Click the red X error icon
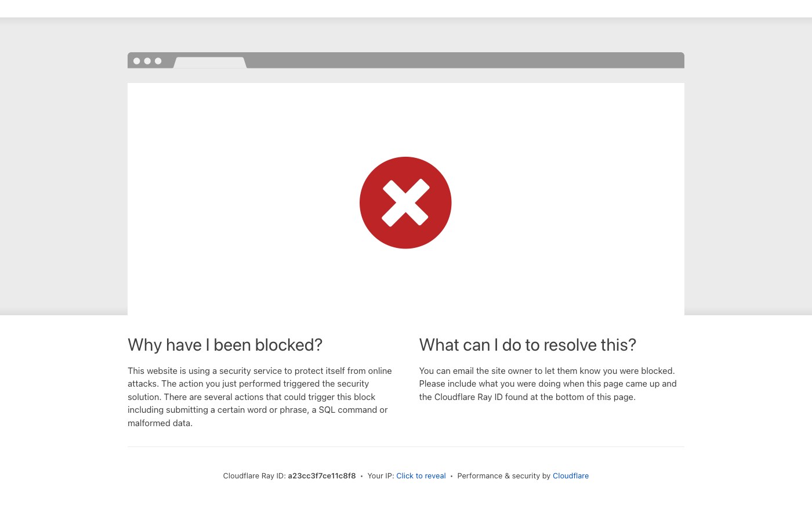 tap(405, 203)
